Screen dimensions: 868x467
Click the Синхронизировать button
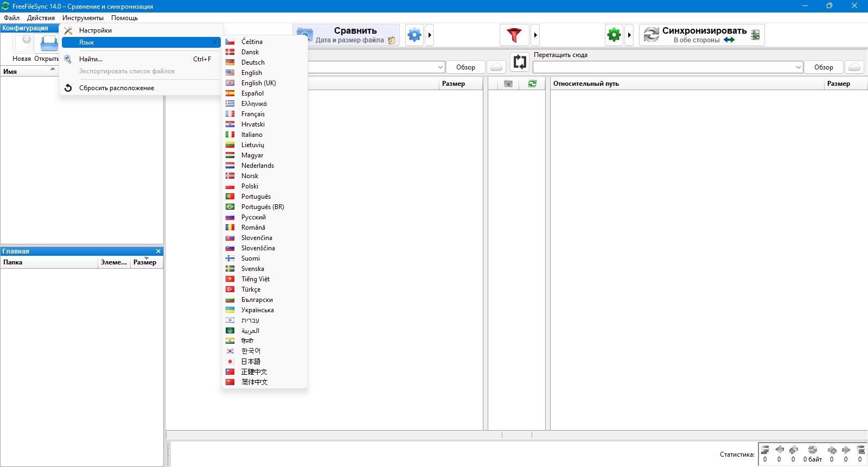pyautogui.click(x=702, y=35)
